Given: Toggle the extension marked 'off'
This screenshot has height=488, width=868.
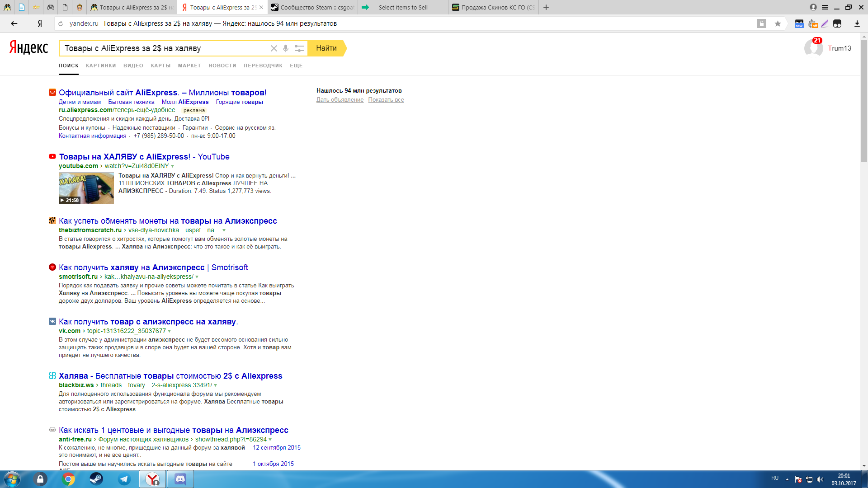Looking at the screenshot, I should click(812, 23).
